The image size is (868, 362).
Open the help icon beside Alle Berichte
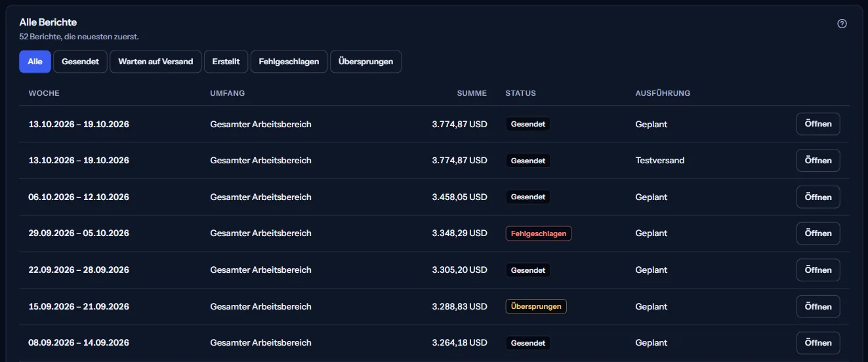click(x=842, y=24)
